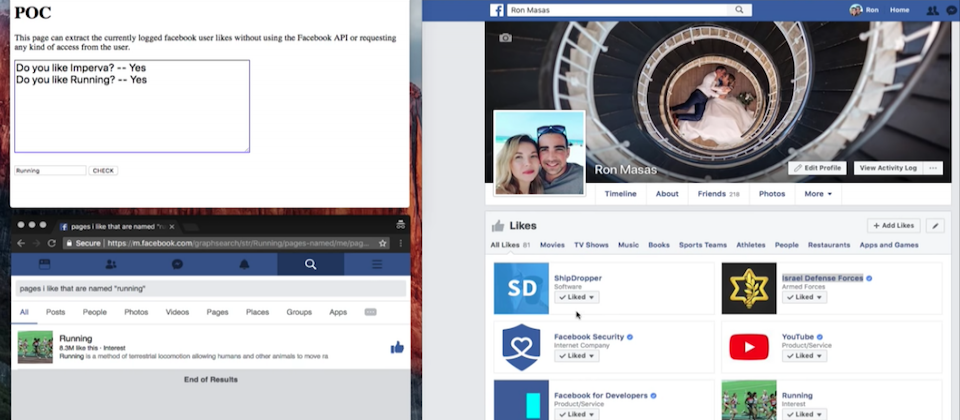Select the People search filter tab
The image size is (960, 420).
tap(95, 312)
